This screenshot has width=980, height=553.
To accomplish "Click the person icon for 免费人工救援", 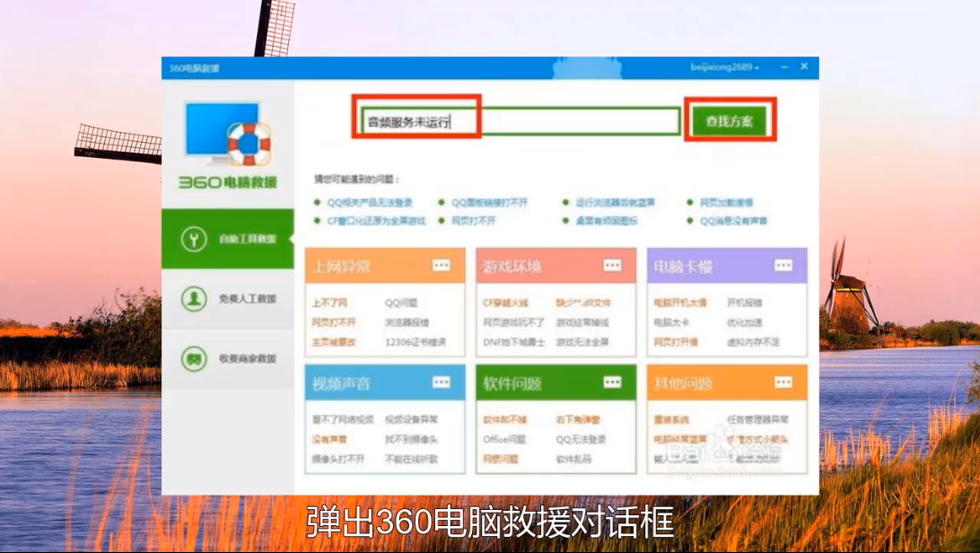I will [x=194, y=299].
